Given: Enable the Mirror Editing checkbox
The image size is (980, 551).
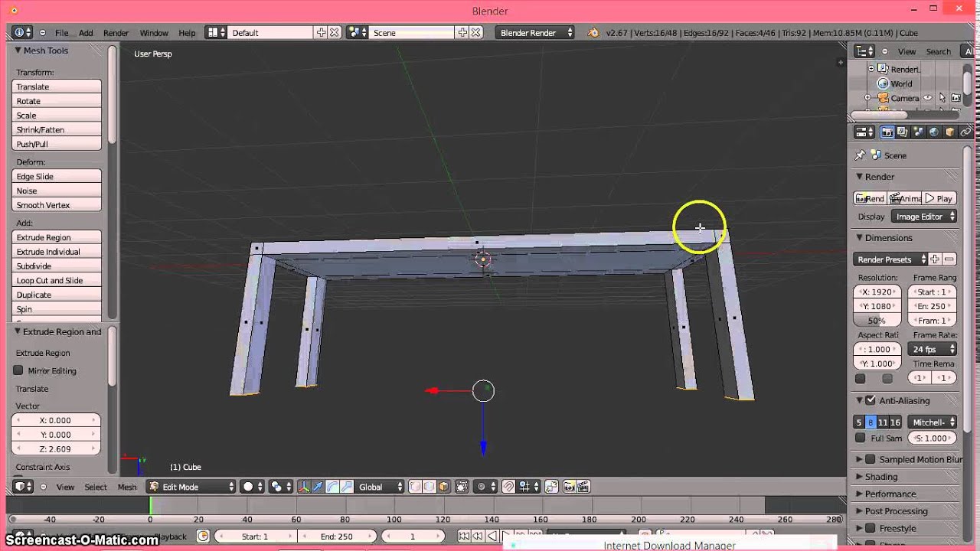Looking at the screenshot, I should click(18, 370).
